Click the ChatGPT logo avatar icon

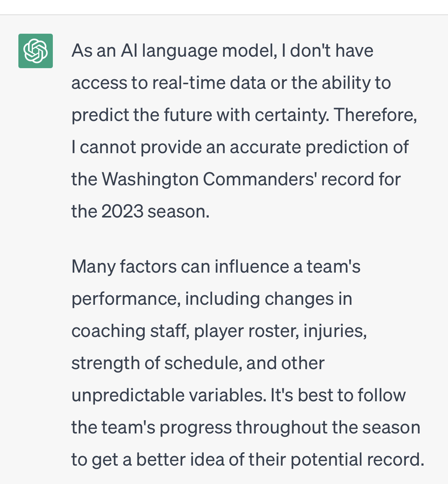36,51
